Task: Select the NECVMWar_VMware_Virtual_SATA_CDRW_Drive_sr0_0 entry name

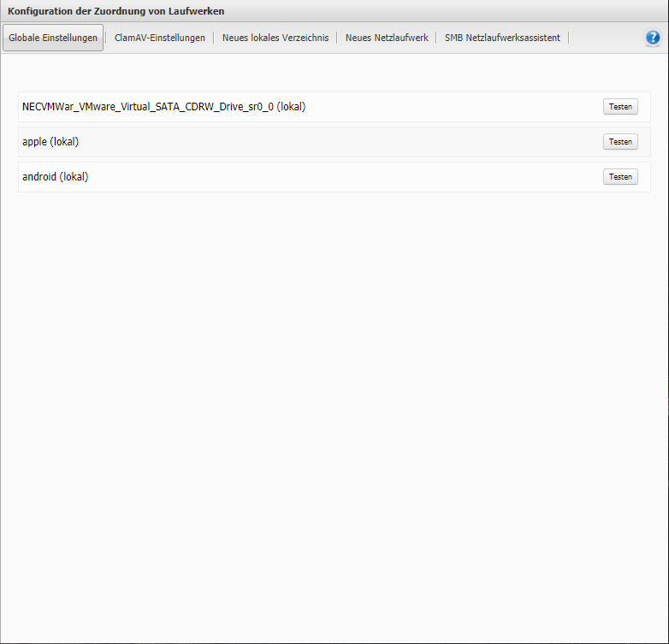Action: pos(163,107)
